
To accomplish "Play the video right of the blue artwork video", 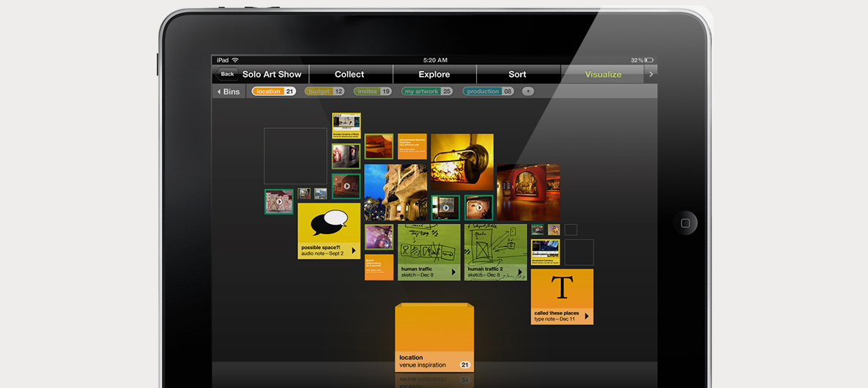I will (x=479, y=208).
